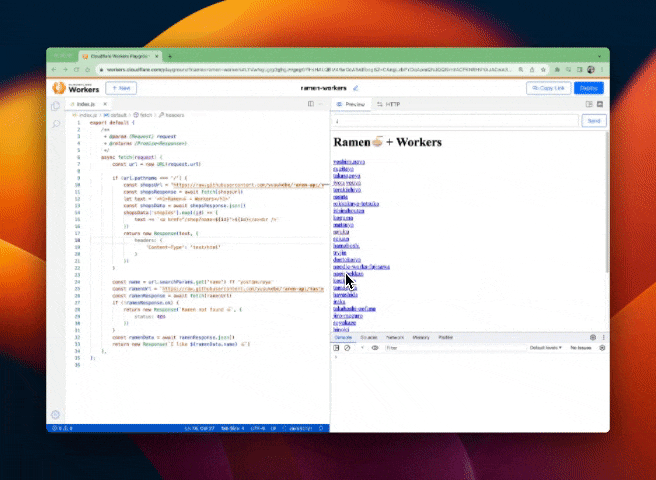The image size is (656, 480).
Task: Open the settings gear at sidebar bottom
Action: (55, 414)
